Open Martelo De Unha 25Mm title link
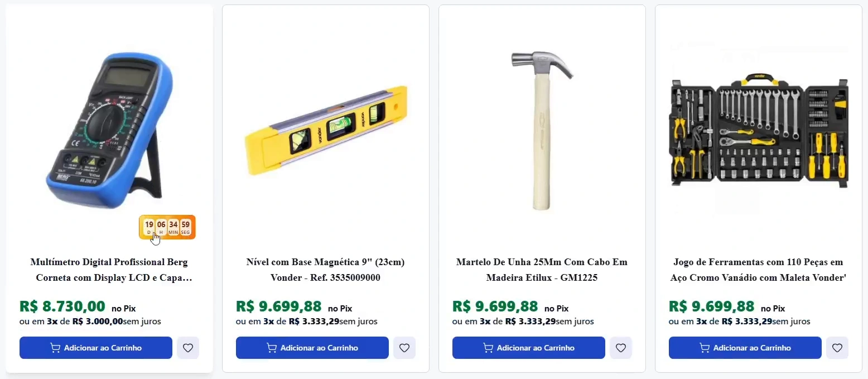 point(542,270)
